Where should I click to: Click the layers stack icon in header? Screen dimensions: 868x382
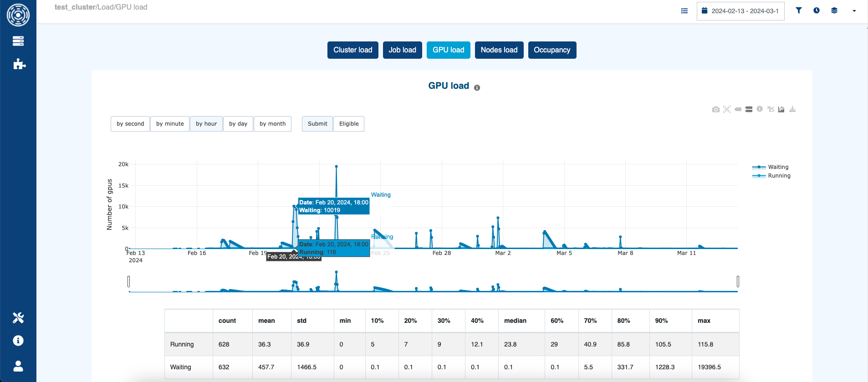(834, 10)
